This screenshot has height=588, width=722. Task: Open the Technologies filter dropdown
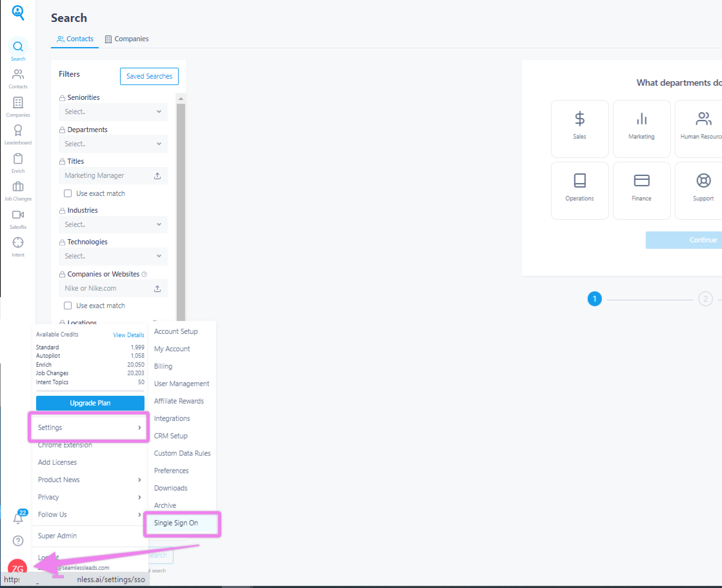[113, 256]
